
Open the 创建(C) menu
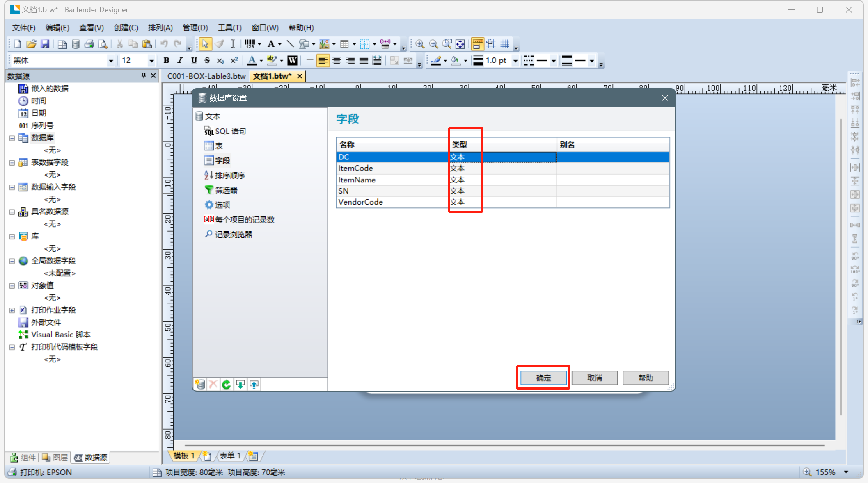126,27
